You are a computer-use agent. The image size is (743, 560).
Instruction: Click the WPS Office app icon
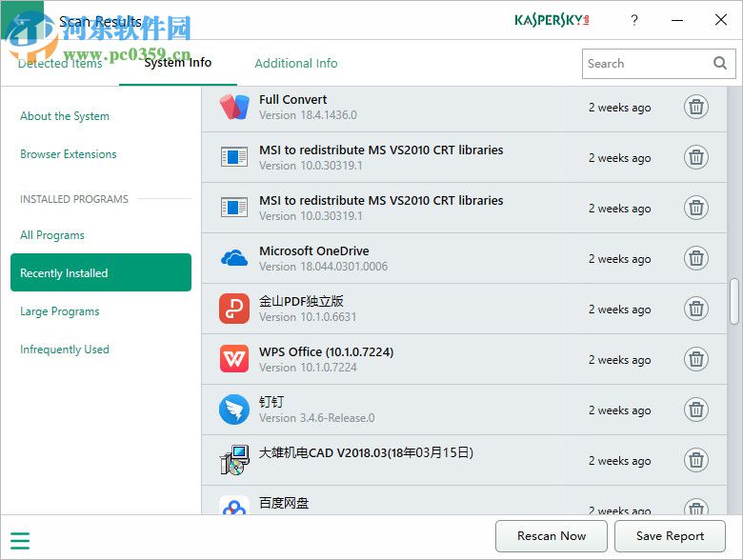[234, 359]
